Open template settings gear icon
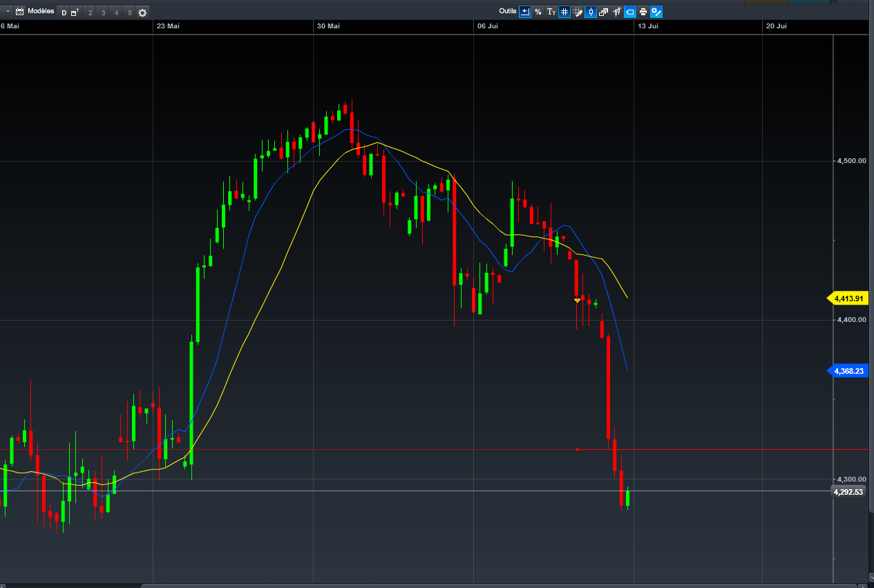The height and width of the screenshot is (588, 874). click(x=142, y=12)
